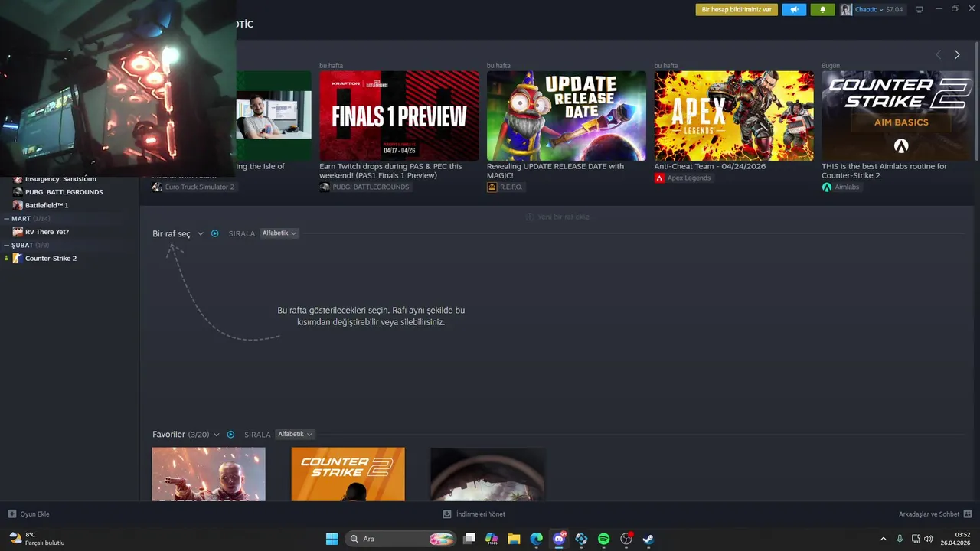Open the green bell notifications button

coord(823,10)
